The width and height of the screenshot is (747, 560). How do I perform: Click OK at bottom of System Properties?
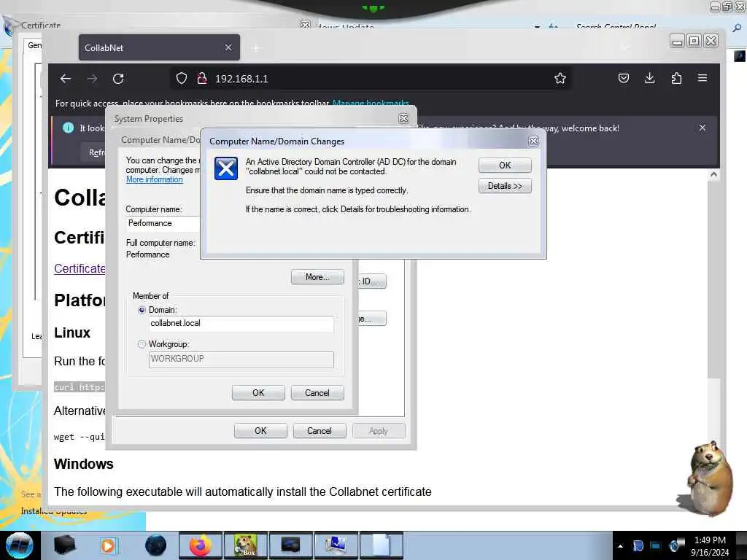pos(260,431)
